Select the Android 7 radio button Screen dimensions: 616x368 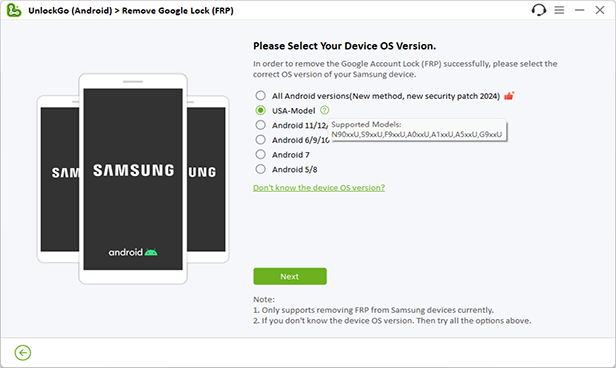[x=260, y=154]
